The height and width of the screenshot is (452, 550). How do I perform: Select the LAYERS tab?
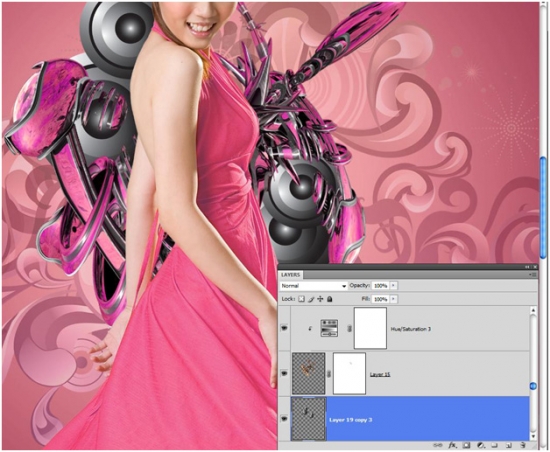pos(290,275)
